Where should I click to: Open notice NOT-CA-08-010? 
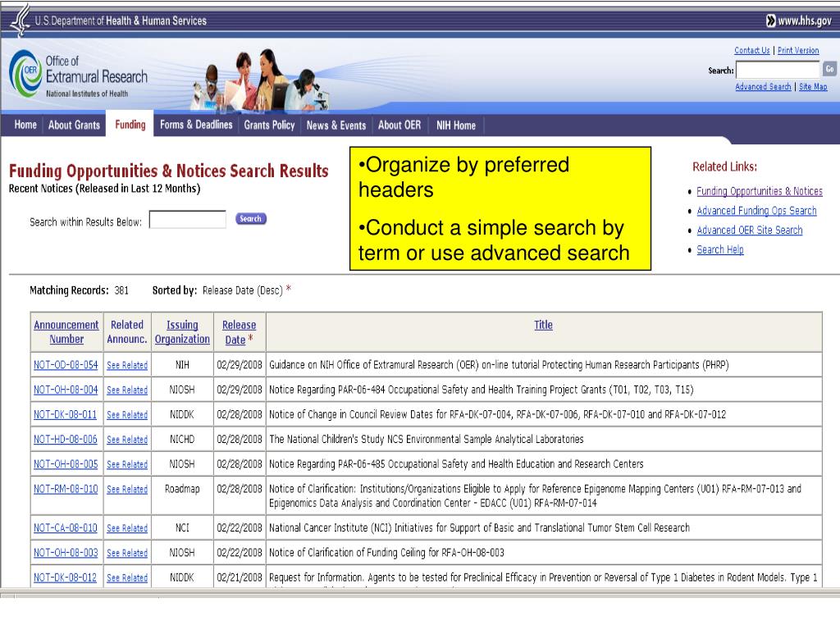pos(66,527)
